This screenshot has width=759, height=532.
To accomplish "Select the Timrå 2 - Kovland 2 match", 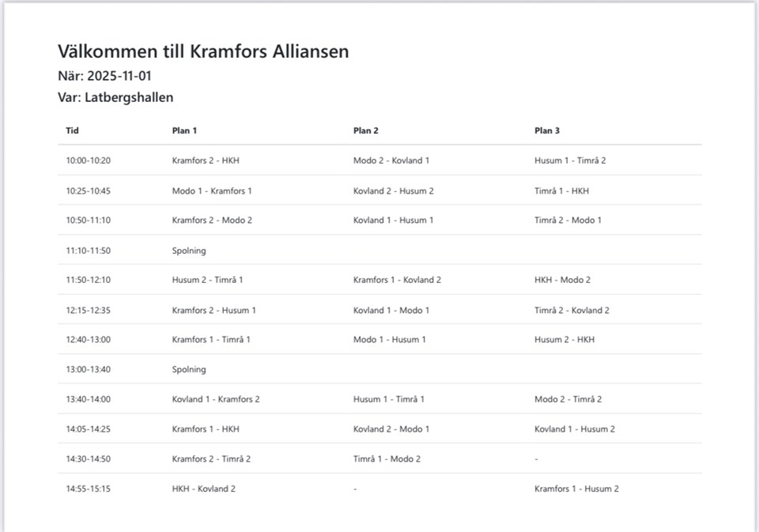I will (x=572, y=311).
